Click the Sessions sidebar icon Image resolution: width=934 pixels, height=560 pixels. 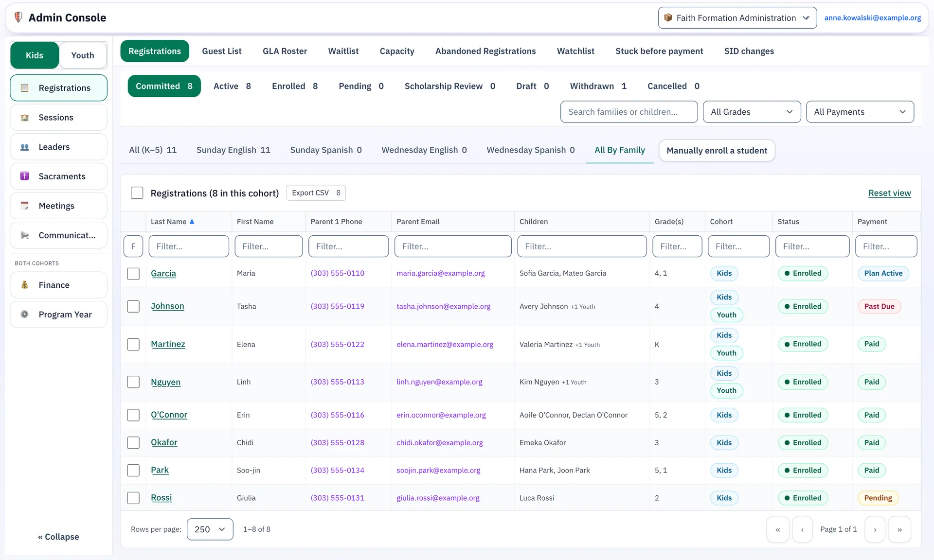pyautogui.click(x=25, y=118)
